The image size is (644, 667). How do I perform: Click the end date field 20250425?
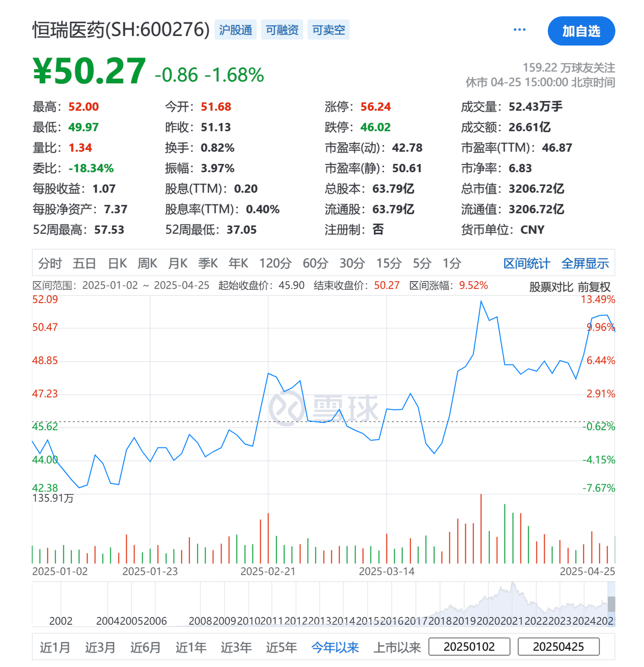point(559,647)
